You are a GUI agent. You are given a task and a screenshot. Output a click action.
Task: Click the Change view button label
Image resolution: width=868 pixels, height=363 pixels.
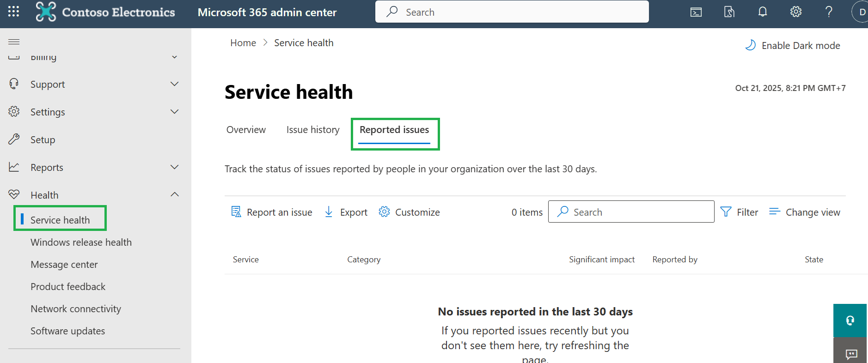pos(813,212)
